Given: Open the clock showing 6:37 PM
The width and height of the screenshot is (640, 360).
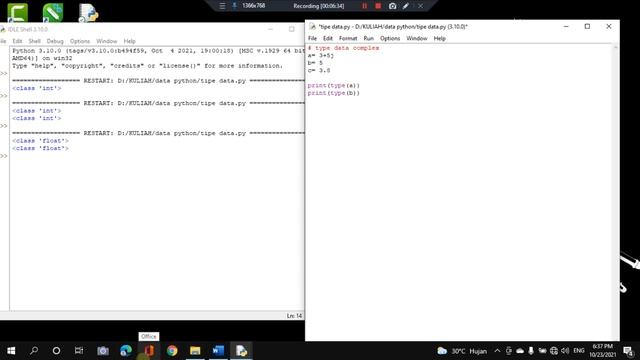Looking at the screenshot, I should pyautogui.click(x=602, y=351).
